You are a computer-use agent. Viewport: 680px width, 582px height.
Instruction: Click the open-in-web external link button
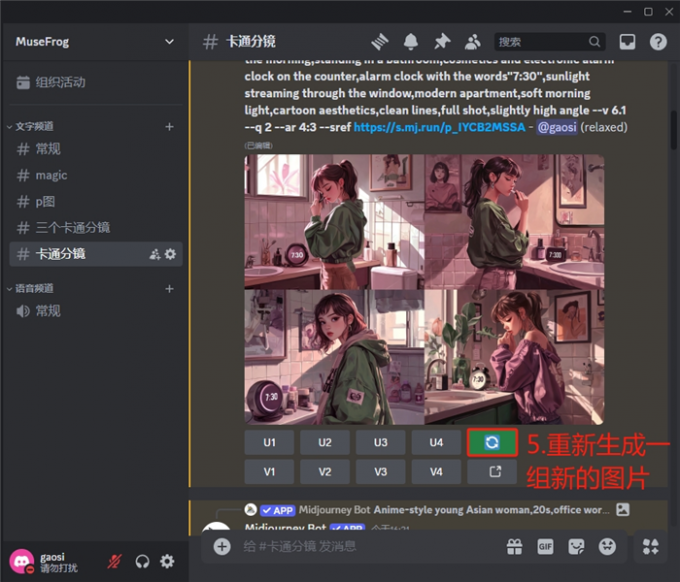tap(492, 471)
